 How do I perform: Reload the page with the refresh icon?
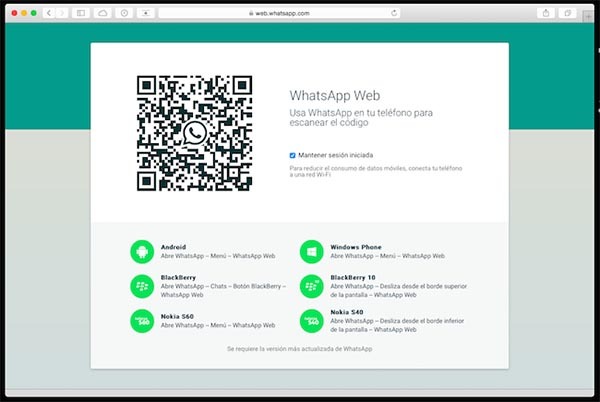point(394,13)
